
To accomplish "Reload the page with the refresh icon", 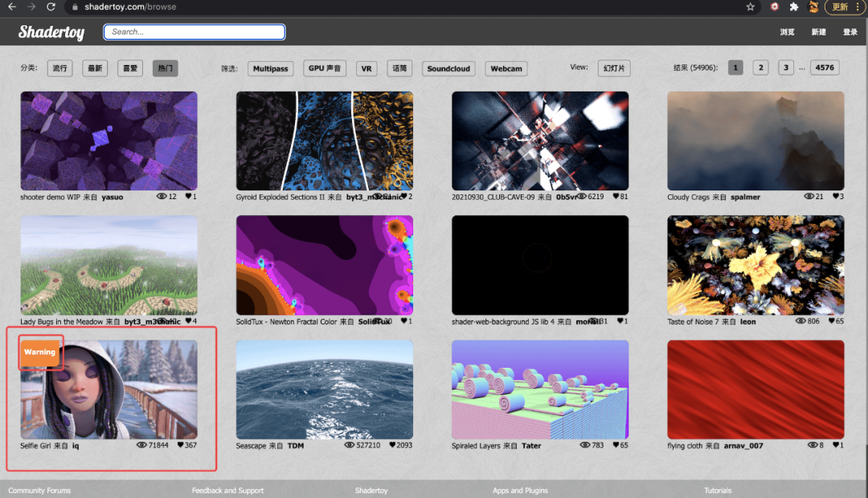I will click(x=51, y=6).
